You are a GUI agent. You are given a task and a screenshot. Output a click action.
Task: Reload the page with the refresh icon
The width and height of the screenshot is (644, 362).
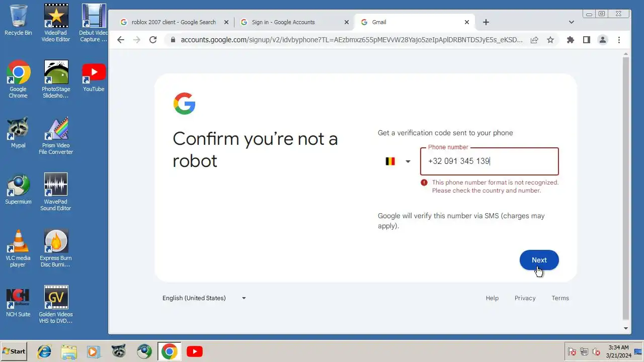[153, 40]
